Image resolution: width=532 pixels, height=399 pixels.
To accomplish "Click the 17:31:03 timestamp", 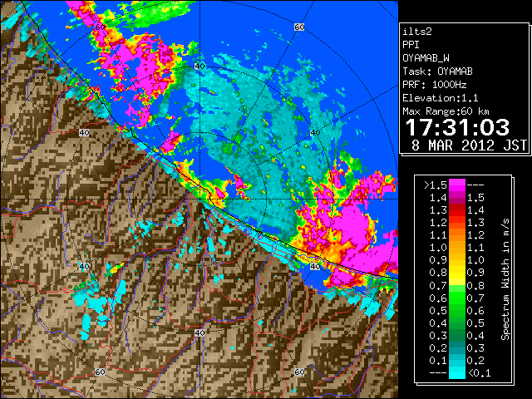I will (458, 127).
